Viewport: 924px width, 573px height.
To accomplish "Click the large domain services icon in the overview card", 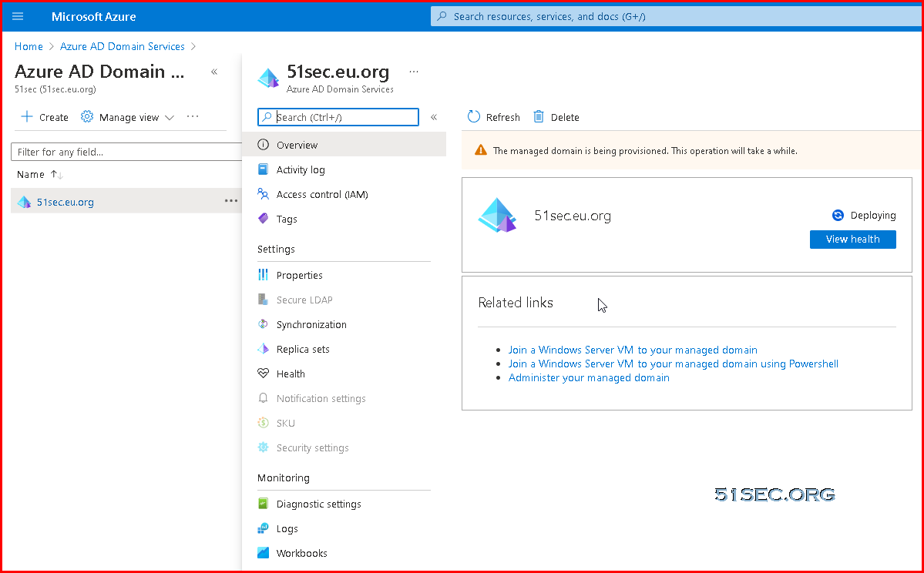I will click(498, 215).
